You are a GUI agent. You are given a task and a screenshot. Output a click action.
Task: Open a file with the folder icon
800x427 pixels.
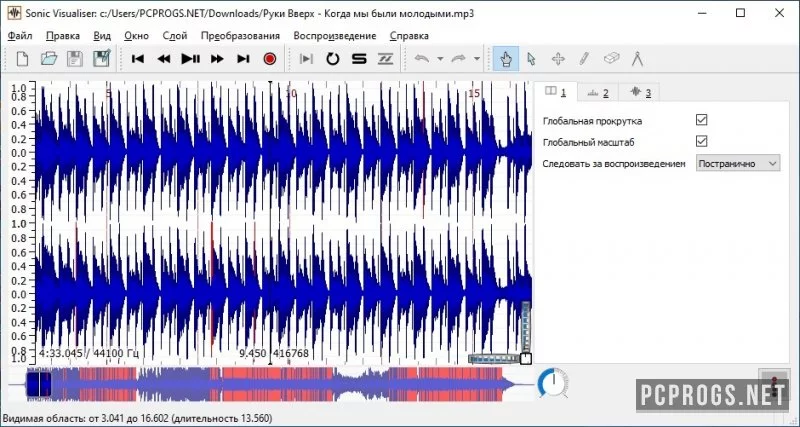pyautogui.click(x=49, y=59)
